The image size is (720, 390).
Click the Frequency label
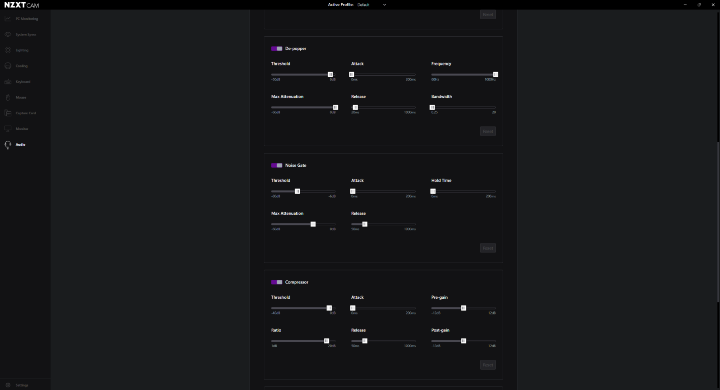441,64
